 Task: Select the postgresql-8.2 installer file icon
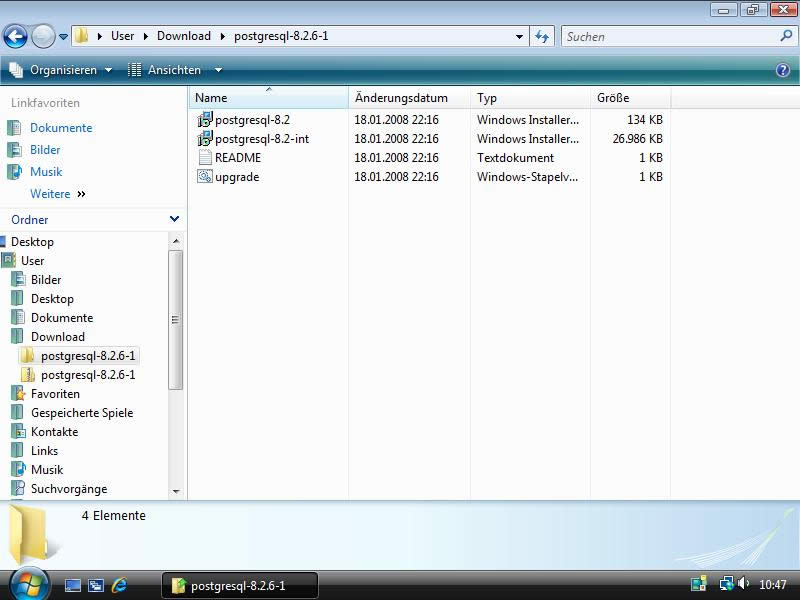pos(205,120)
